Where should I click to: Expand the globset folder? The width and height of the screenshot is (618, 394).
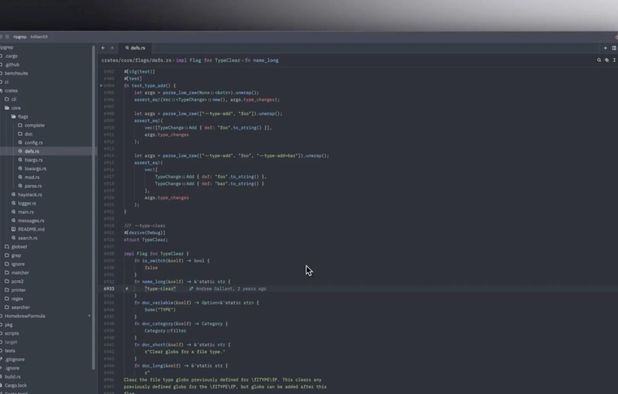pos(19,247)
